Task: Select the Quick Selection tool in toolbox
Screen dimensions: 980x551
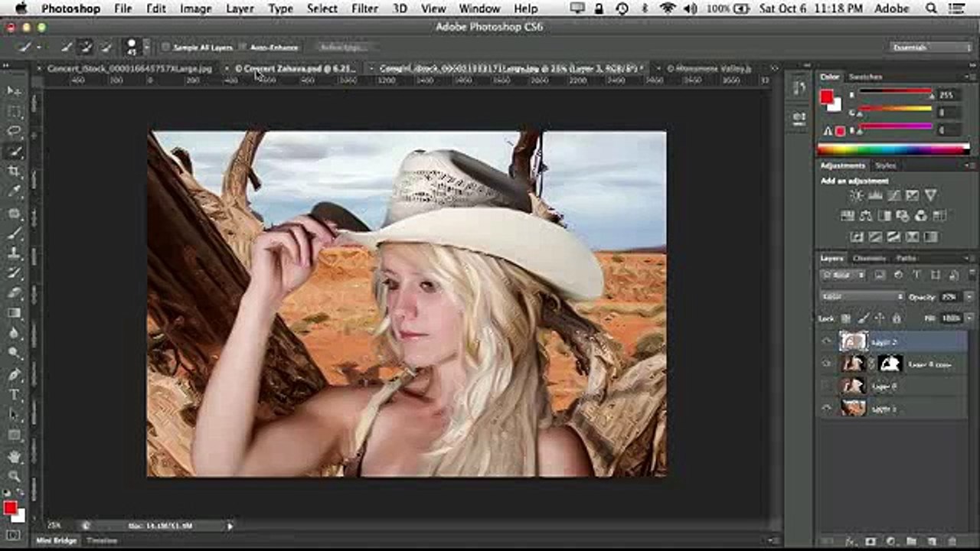Action: pos(15,152)
